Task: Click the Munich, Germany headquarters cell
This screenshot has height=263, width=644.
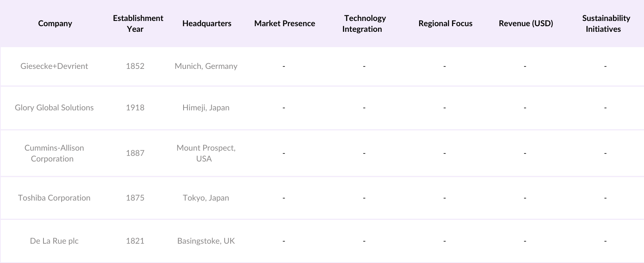Action: [x=206, y=66]
